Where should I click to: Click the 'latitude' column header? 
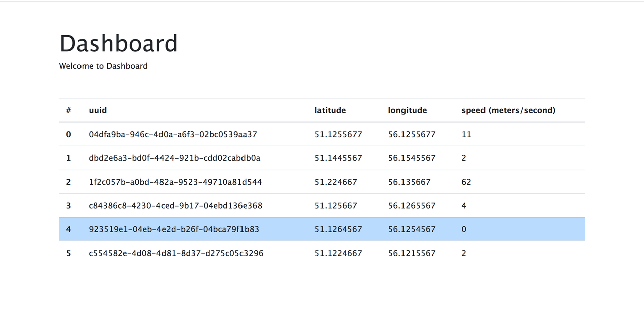330,110
